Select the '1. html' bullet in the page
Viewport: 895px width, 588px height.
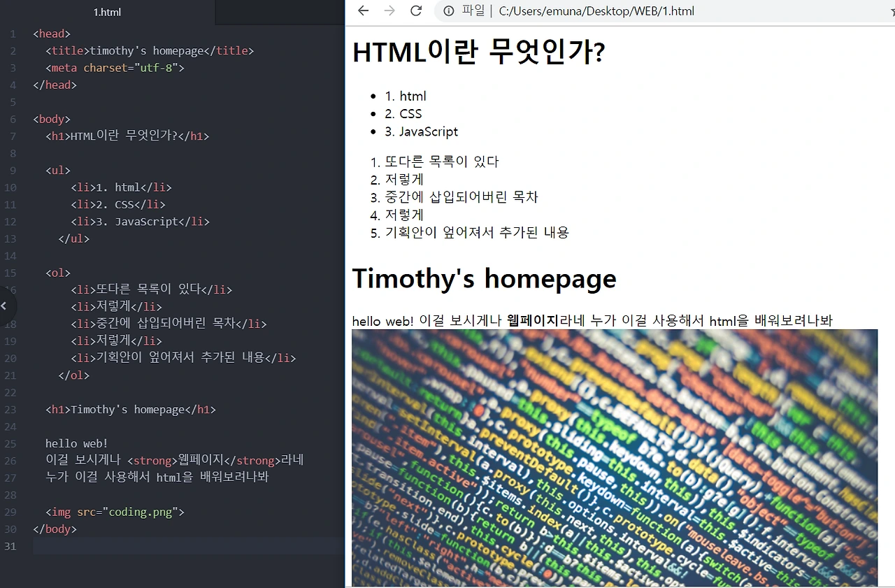coord(406,96)
